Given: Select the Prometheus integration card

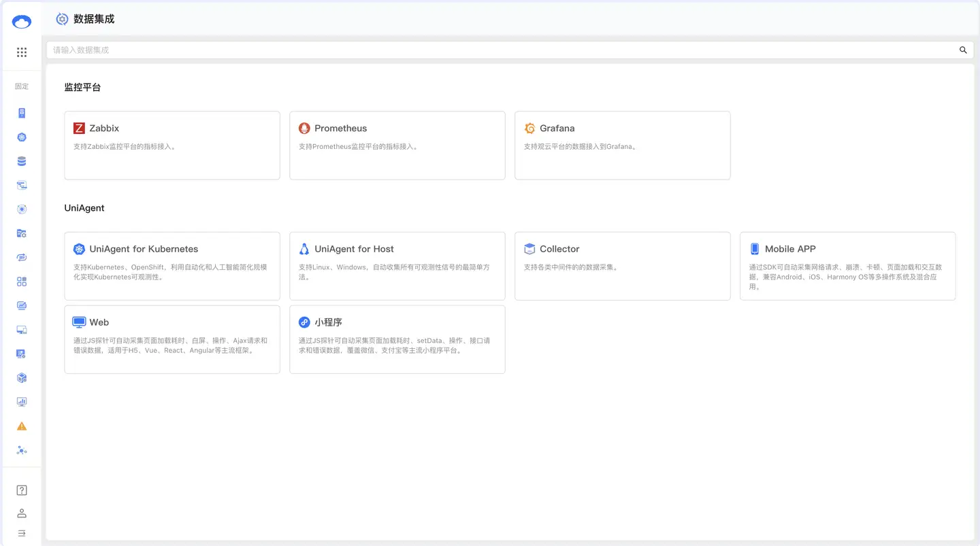Looking at the screenshot, I should 397,146.
